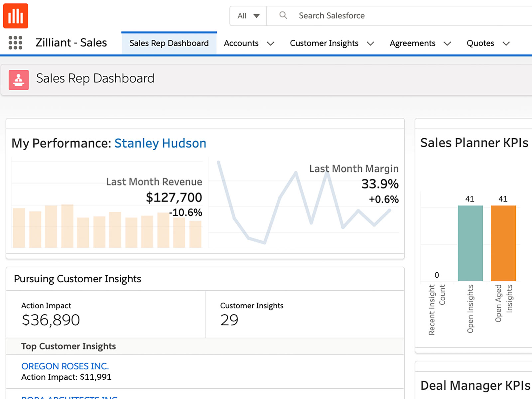Viewport: 532px width, 399px height.
Task: Open the Agreements tab
Action: 412,43
